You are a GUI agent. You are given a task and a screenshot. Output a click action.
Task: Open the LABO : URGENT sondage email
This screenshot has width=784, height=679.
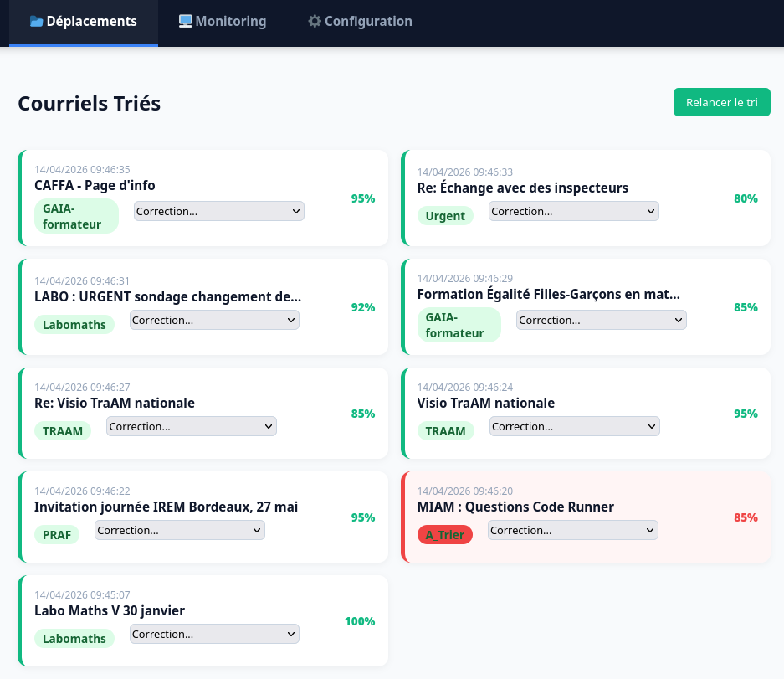pos(167,296)
